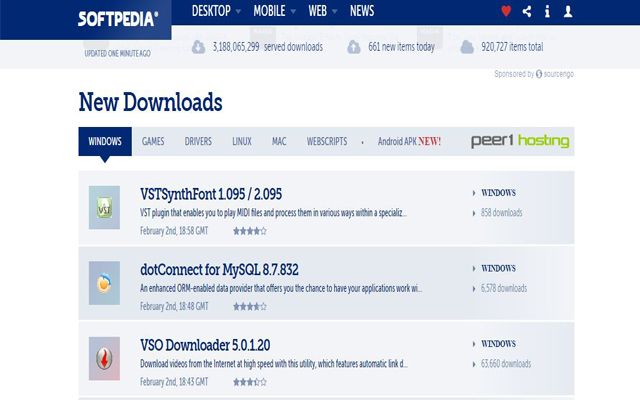The width and height of the screenshot is (640, 400).
Task: Click the VSO Downloader star rating
Action: pos(250,382)
